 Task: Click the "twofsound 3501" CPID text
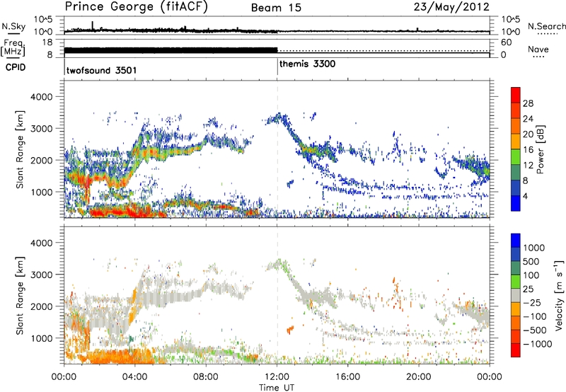tap(101, 70)
